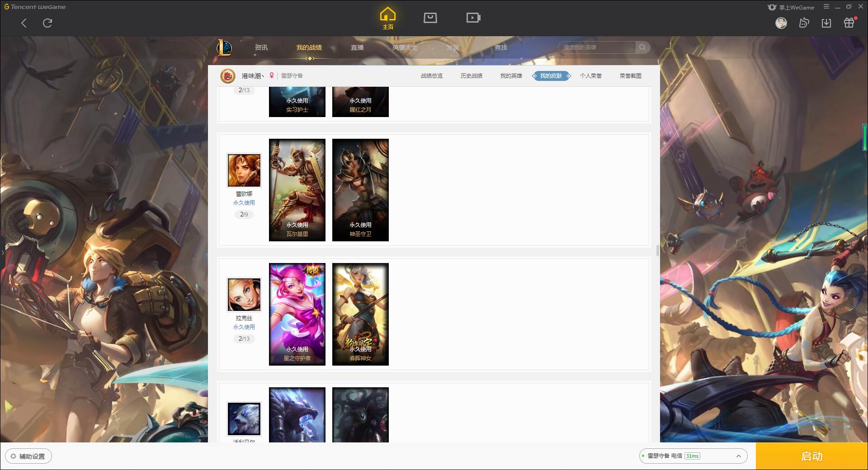Image resolution: width=868 pixels, height=470 pixels.
Task: Click the 蕾欧娜 champion portrait icon
Action: pyautogui.click(x=244, y=170)
